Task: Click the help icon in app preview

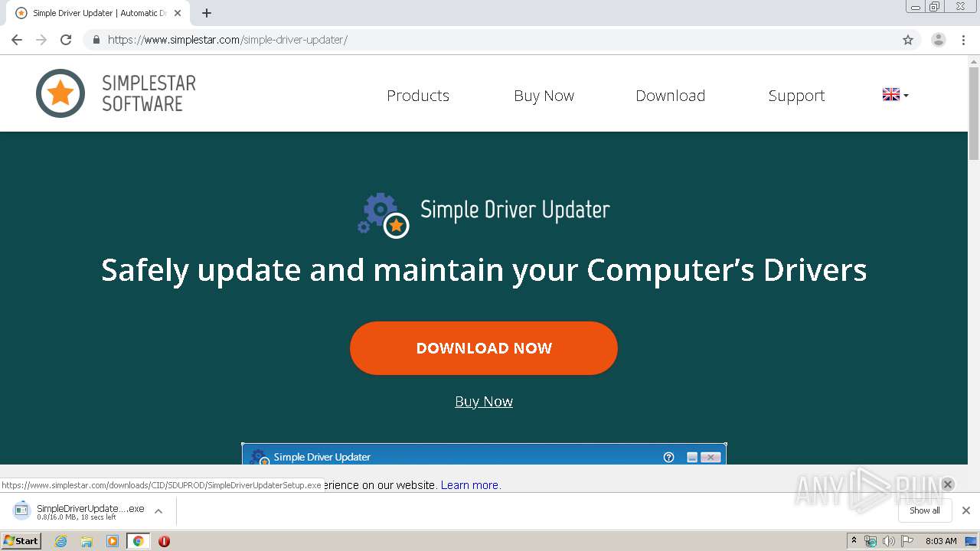Action: click(668, 457)
